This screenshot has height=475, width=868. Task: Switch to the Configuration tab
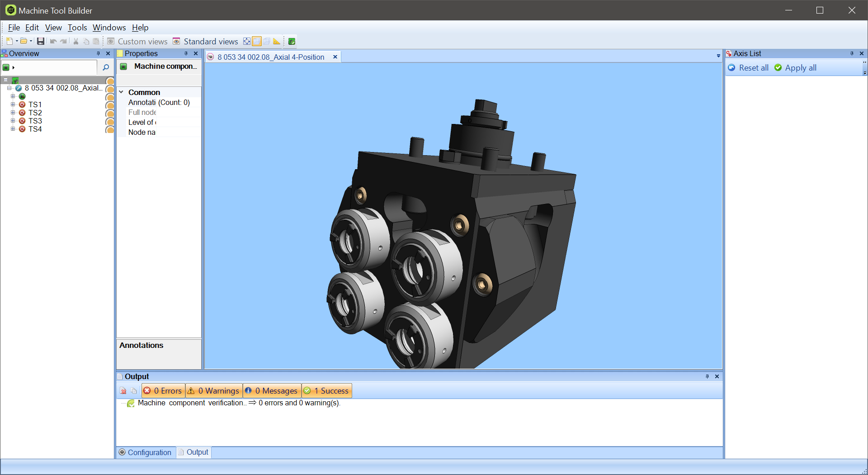click(x=145, y=452)
